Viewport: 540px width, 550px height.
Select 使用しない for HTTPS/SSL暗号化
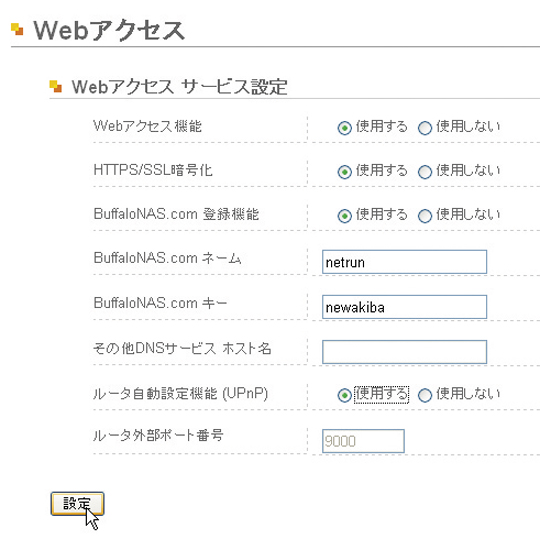[425, 172]
